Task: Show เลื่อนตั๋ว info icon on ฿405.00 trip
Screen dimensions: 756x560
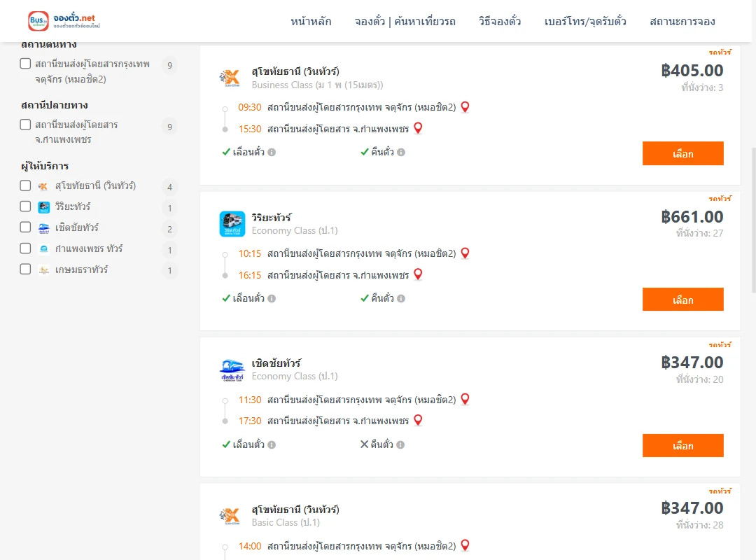Action: point(272,153)
